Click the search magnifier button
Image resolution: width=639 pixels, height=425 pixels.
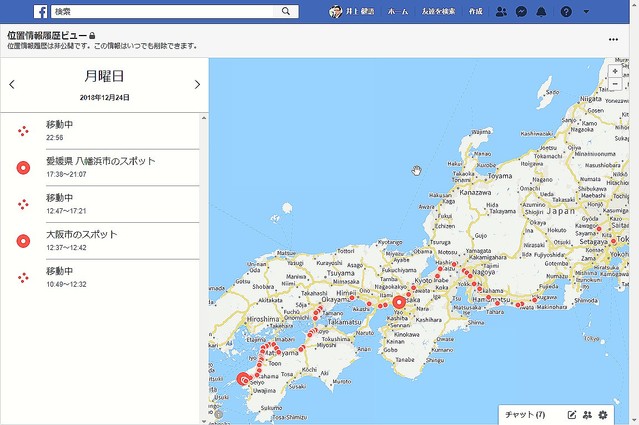[286, 11]
